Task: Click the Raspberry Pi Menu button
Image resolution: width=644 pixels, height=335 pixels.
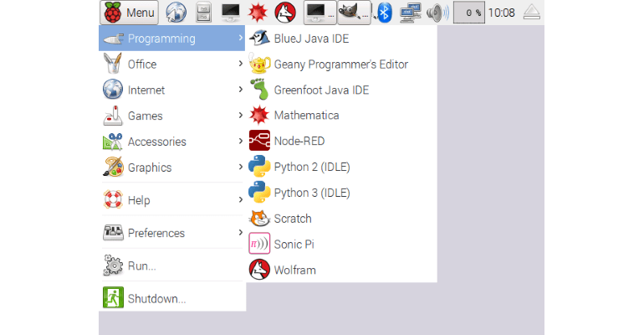Action: pos(129,13)
